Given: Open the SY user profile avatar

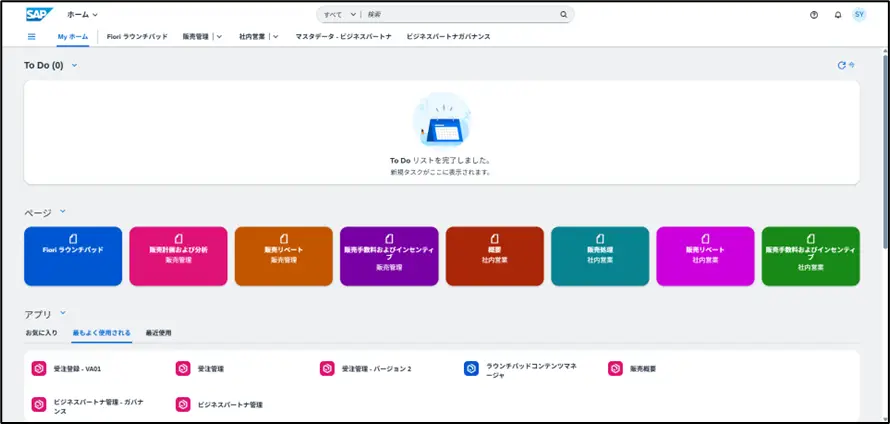Looking at the screenshot, I should (x=859, y=15).
